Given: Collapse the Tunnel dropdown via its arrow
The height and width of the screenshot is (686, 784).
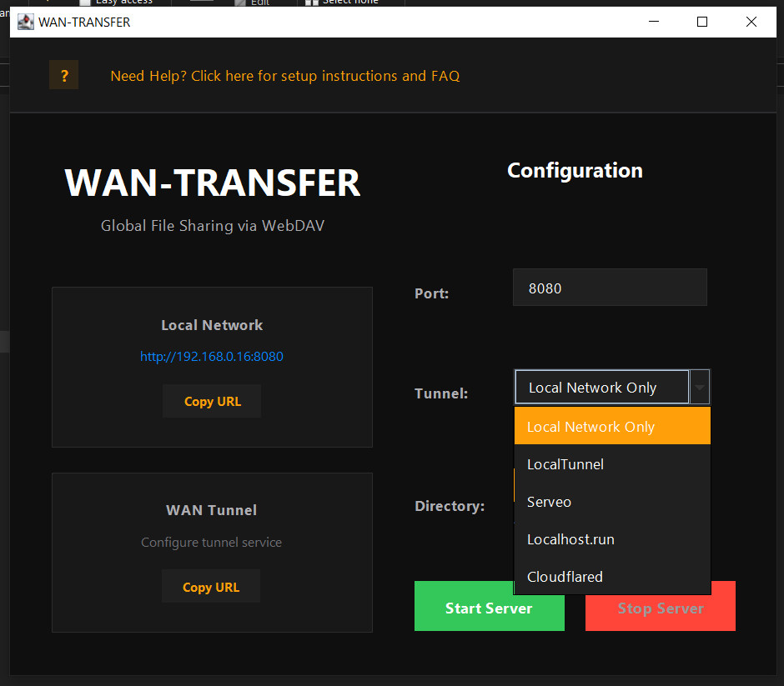Looking at the screenshot, I should click(x=700, y=388).
